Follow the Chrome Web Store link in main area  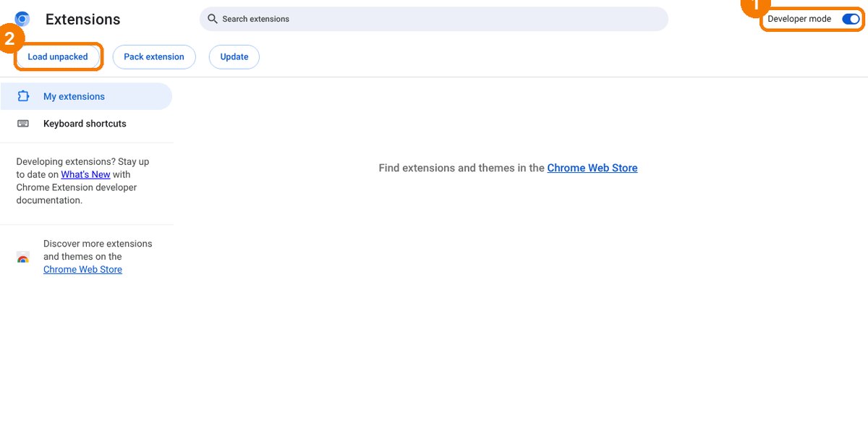[592, 168]
